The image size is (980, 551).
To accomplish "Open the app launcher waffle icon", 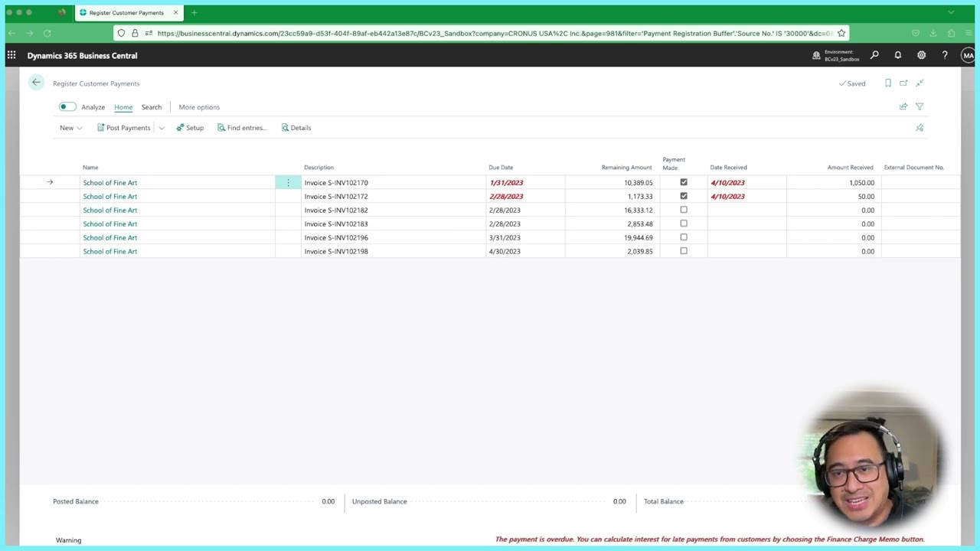I will (x=11, y=55).
